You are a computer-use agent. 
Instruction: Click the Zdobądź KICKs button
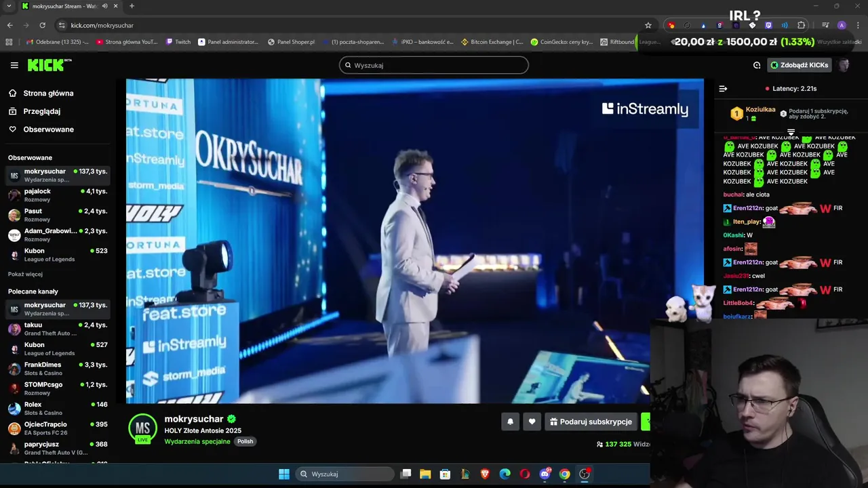click(800, 65)
